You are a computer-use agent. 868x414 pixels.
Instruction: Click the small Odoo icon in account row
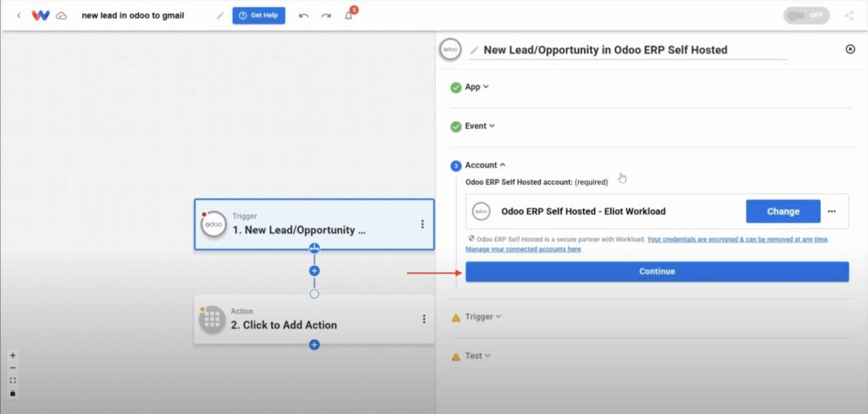click(481, 211)
